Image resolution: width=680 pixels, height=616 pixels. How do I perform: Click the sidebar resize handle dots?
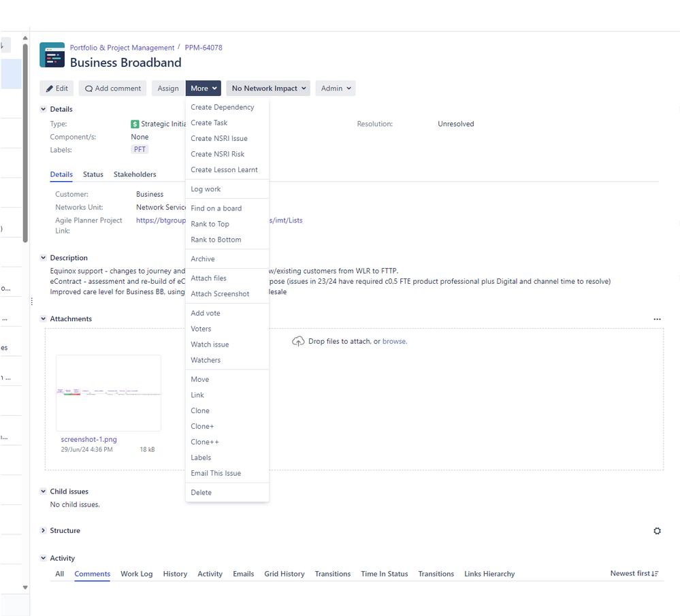32,302
